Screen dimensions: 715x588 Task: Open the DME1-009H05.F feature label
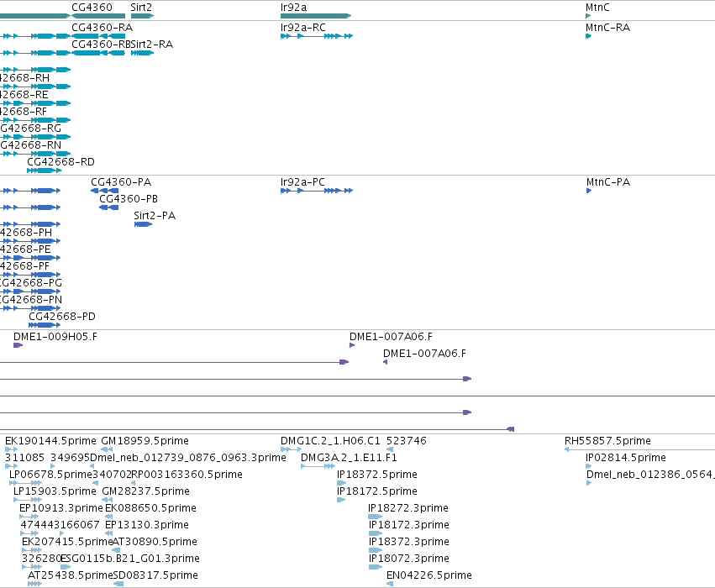click(55, 336)
